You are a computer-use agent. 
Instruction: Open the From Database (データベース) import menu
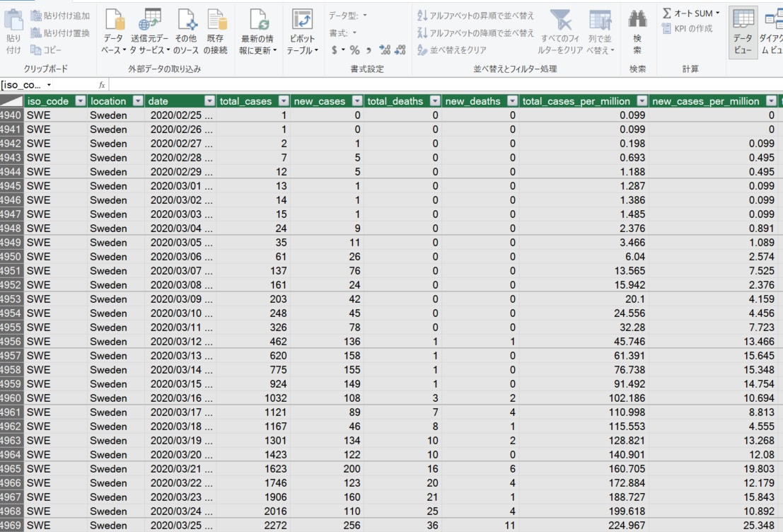(x=114, y=31)
